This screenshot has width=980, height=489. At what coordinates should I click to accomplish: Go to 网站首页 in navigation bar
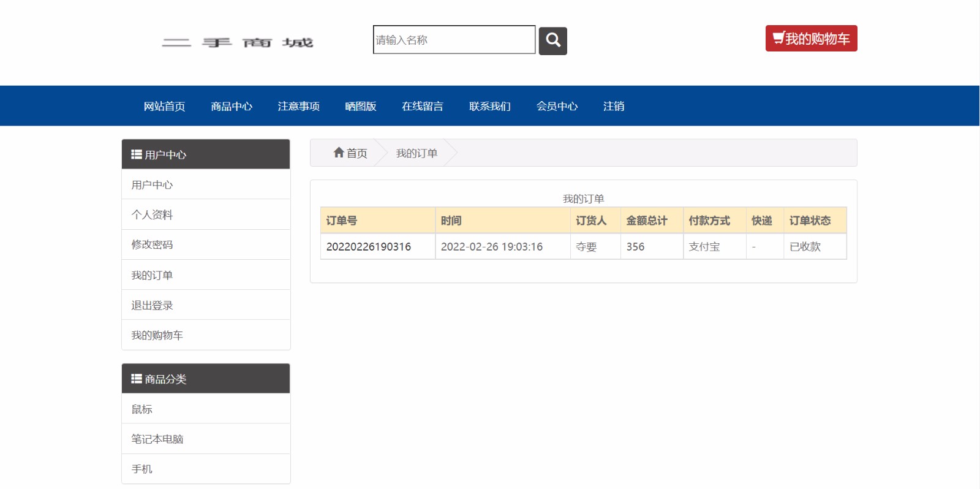(x=164, y=106)
